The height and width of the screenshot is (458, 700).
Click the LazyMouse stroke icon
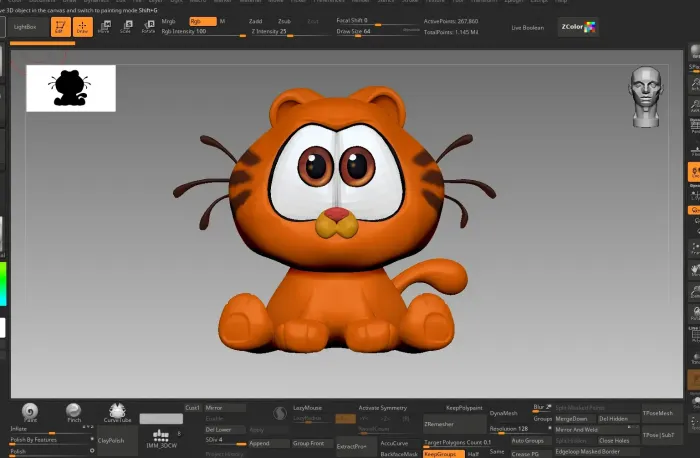(279, 413)
